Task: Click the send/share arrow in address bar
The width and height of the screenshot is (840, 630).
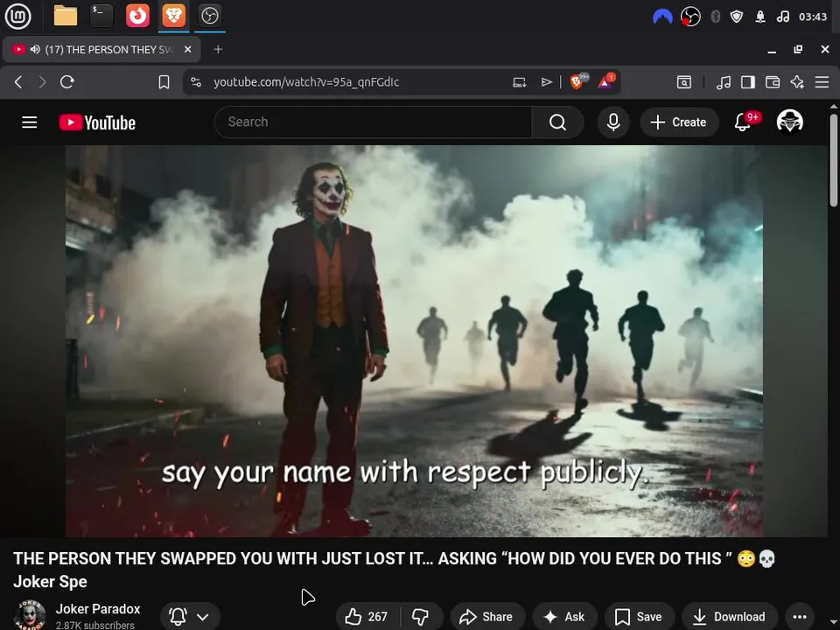Action: tap(546, 82)
